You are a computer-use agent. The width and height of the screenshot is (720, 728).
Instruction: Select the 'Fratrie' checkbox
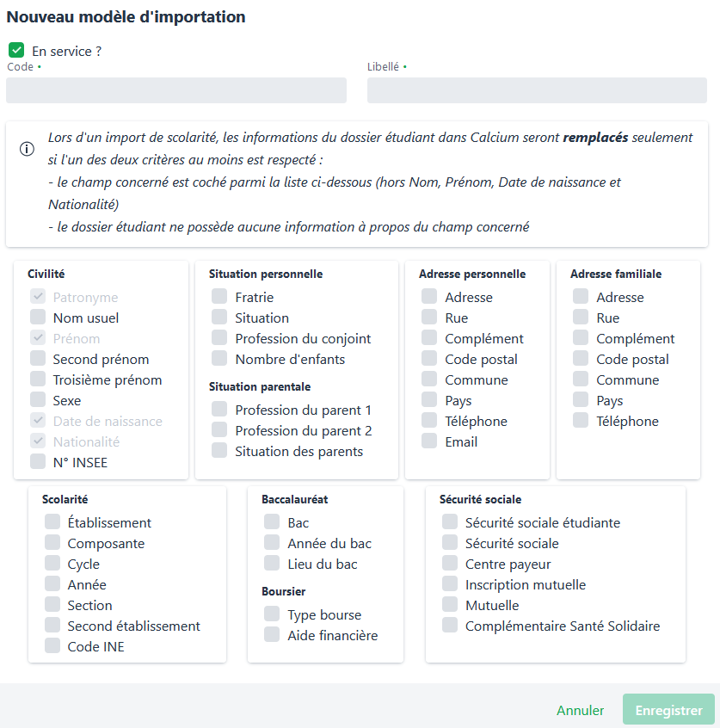coord(220,297)
